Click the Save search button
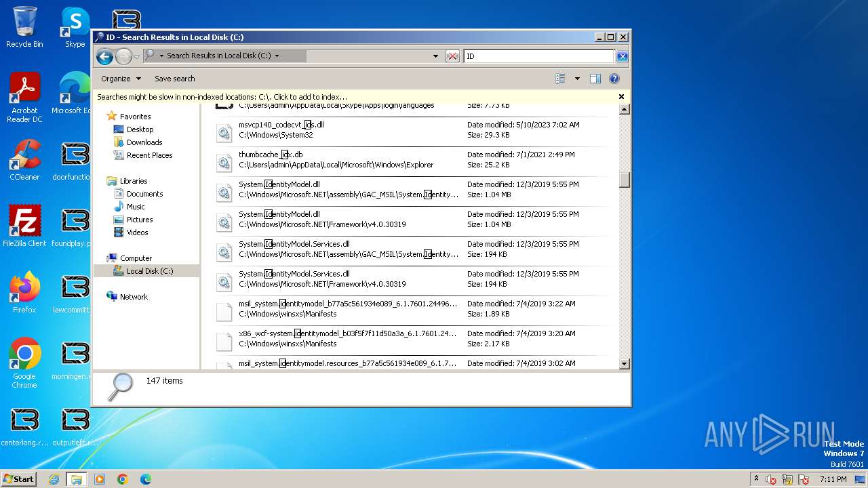This screenshot has width=868, height=488. (174, 79)
